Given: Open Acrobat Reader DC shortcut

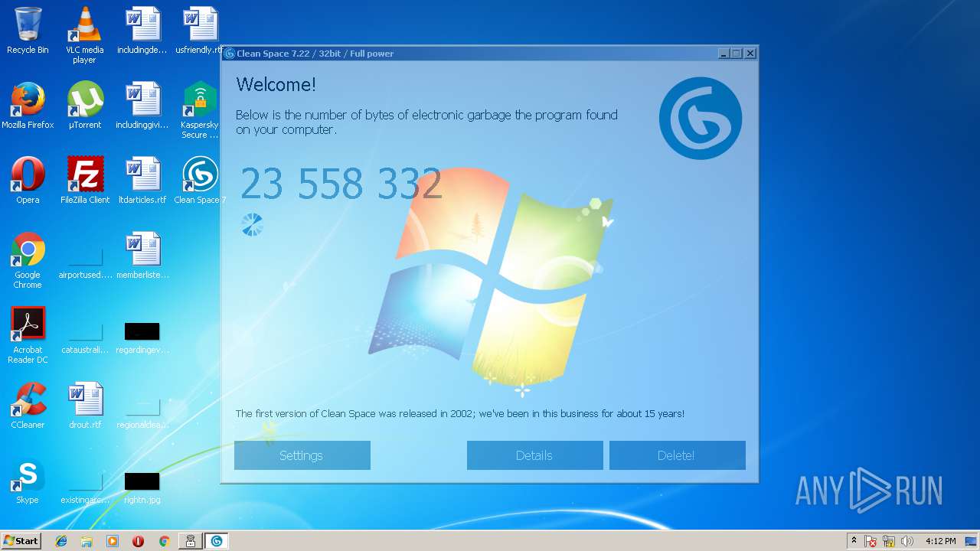Looking at the screenshot, I should pos(28,335).
